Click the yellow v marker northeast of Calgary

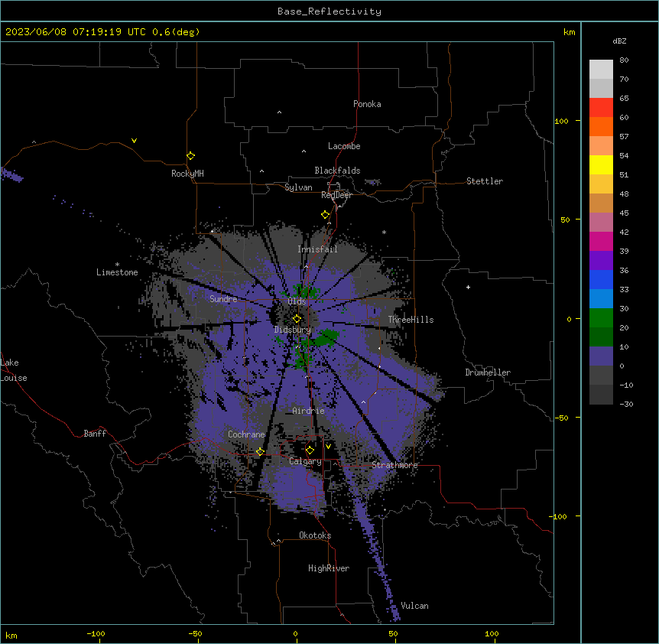click(328, 447)
